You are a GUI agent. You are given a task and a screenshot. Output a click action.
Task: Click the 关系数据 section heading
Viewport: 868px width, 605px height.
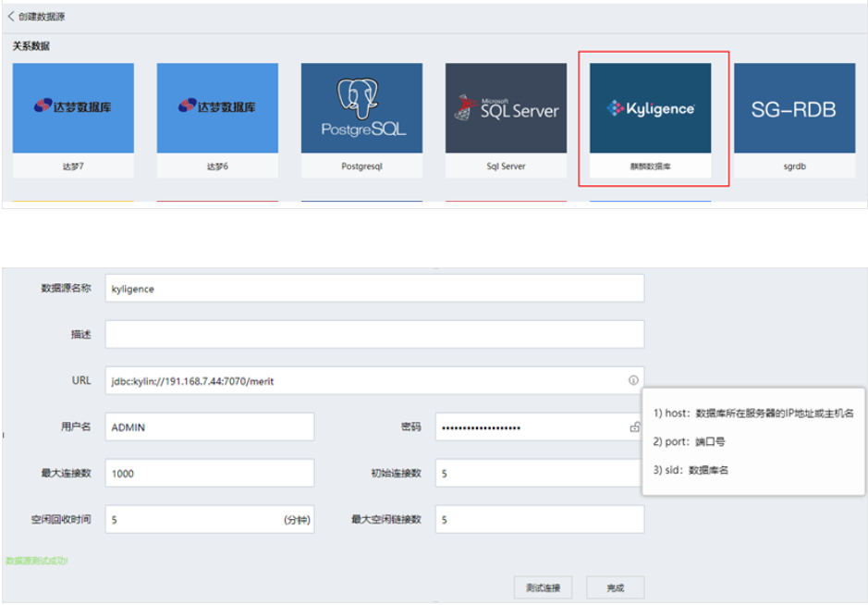(x=31, y=46)
